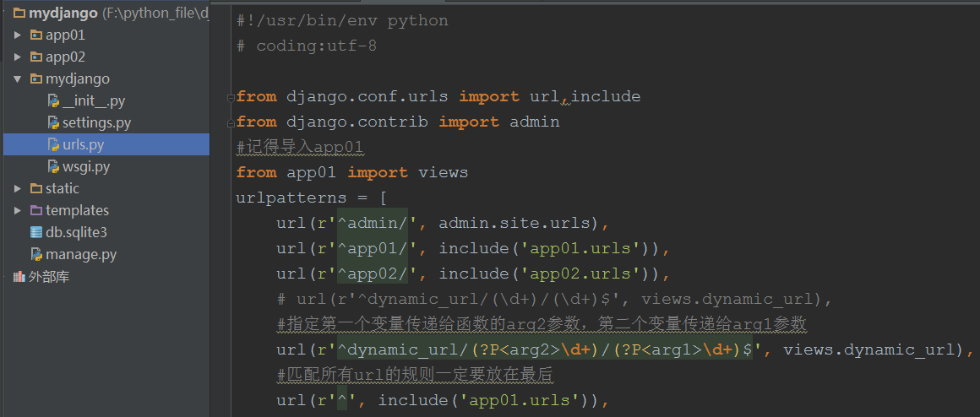The image size is (980, 417).
Task: Select the mydjango subfolder label
Action: [78, 79]
